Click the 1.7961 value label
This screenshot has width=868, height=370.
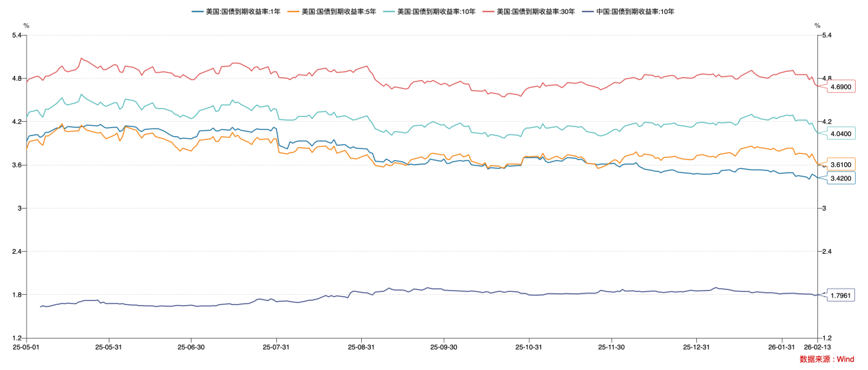[x=841, y=295]
